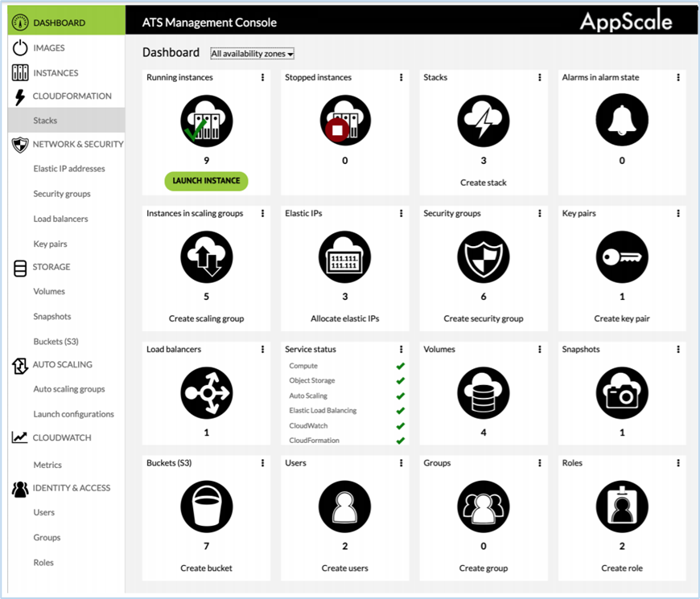
Task: Open Security groups in the sidebar
Action: coord(62,194)
